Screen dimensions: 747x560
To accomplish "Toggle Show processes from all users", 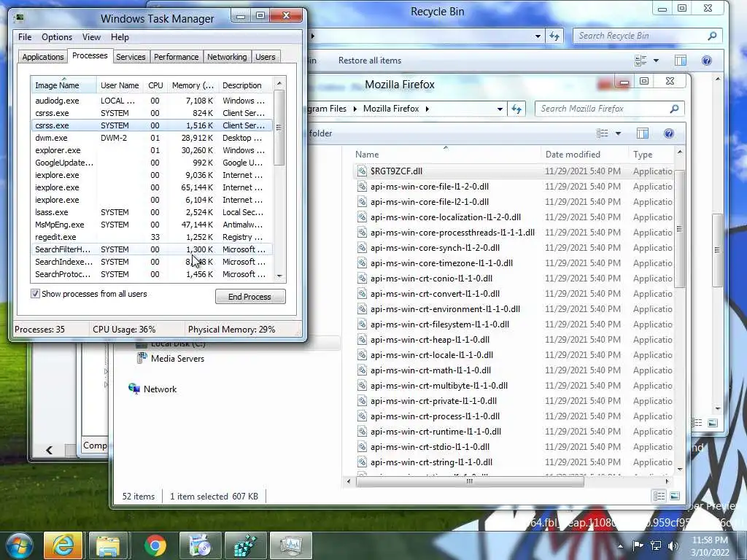I will coord(35,294).
